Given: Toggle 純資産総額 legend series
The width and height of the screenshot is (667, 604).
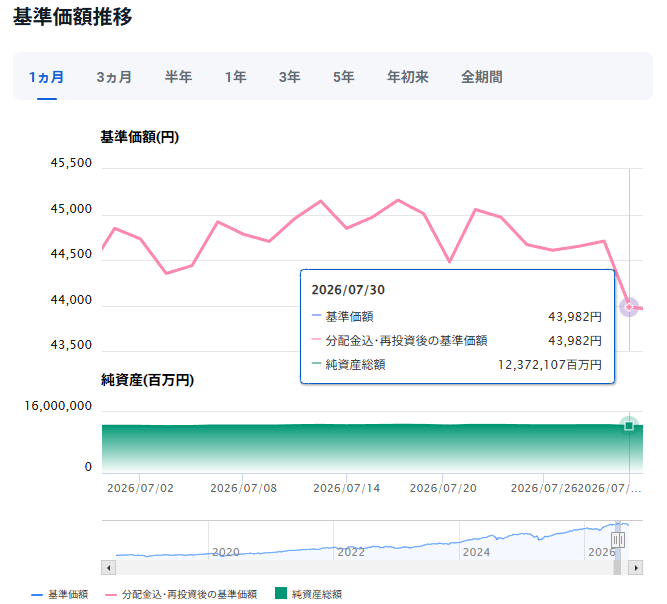Looking at the screenshot, I should pyautogui.click(x=308, y=594).
